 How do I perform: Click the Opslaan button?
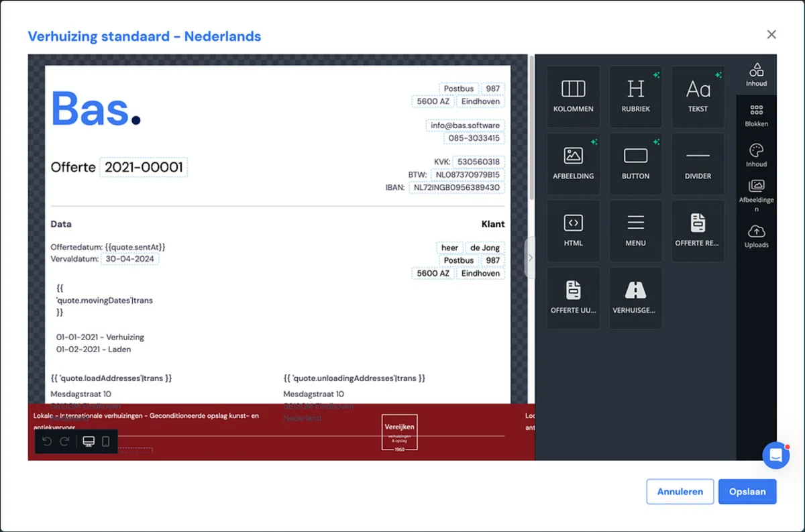point(747,492)
